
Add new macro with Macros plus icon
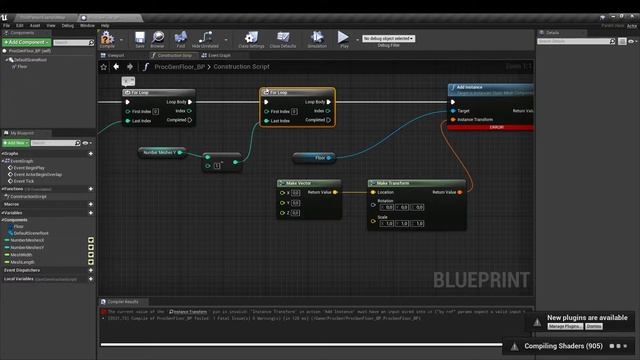(x=91, y=204)
